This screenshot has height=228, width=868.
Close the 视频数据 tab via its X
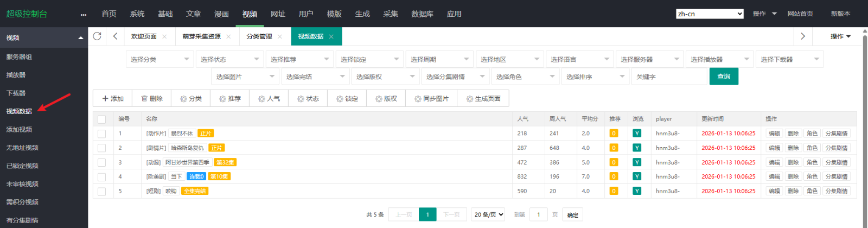coord(331,36)
